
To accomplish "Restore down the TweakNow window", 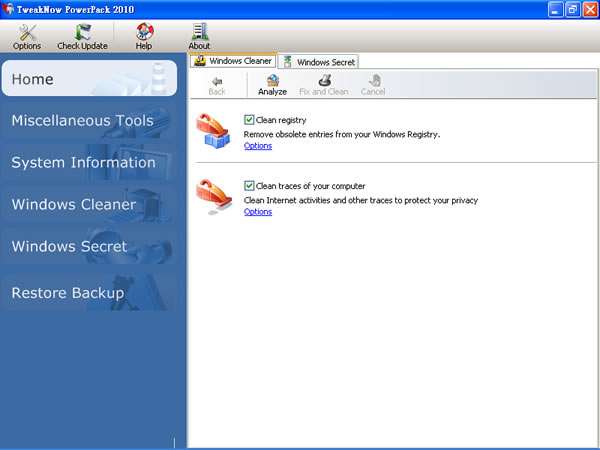I will point(572,9).
